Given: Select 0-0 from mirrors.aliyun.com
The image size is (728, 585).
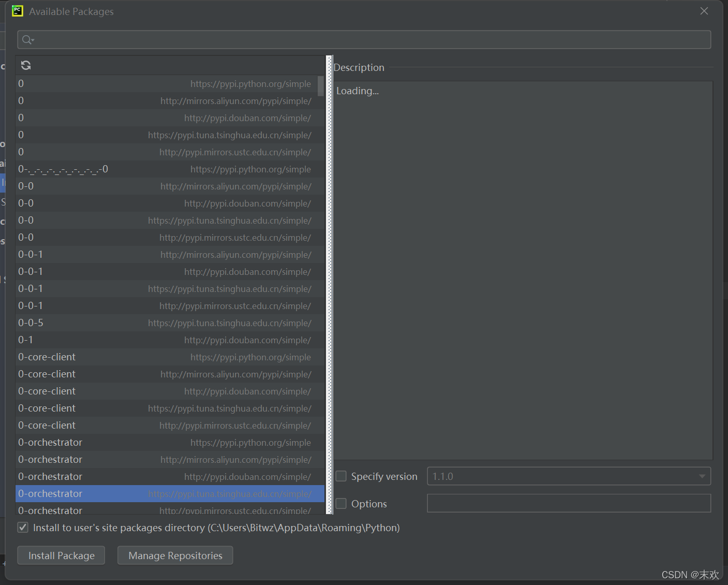Looking at the screenshot, I should [x=170, y=186].
